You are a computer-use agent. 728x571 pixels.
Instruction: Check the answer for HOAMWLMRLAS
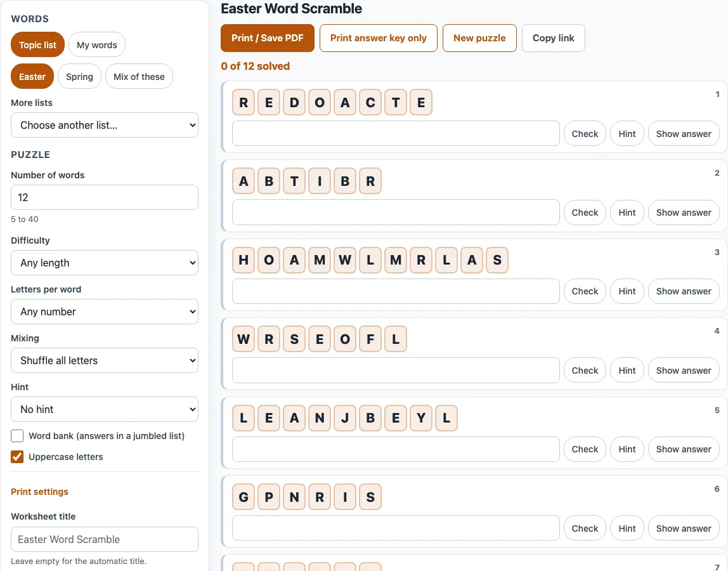585,291
